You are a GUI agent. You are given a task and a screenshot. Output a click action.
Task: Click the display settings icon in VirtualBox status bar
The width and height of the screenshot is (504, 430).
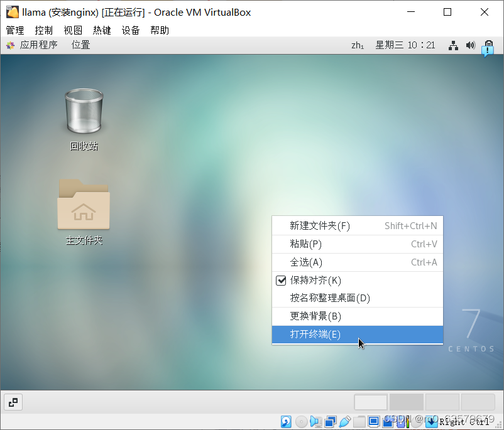[374, 421]
